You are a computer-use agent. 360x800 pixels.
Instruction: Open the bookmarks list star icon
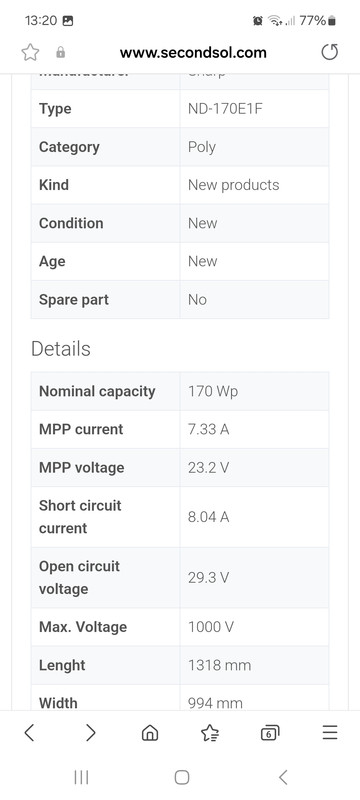[210, 733]
